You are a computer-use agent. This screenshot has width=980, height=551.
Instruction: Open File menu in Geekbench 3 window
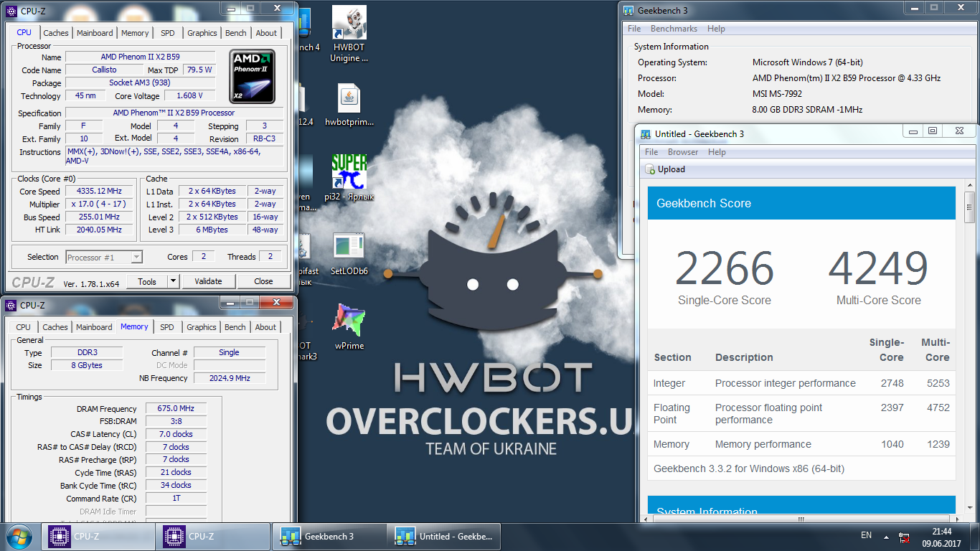pos(634,29)
